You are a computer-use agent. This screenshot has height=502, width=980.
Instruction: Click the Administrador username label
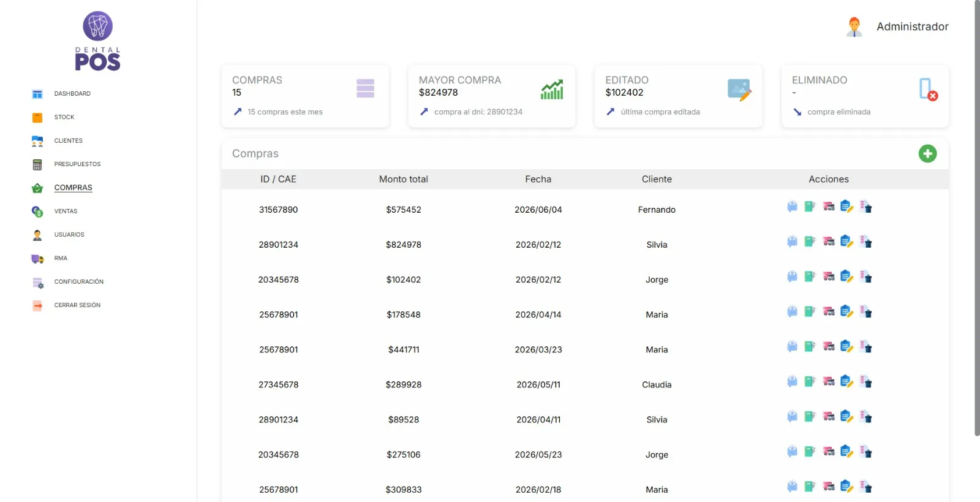coord(912,26)
